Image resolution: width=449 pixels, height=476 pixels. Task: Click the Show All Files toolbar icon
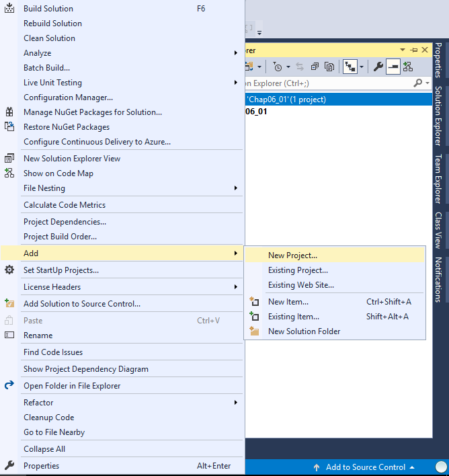point(329,67)
